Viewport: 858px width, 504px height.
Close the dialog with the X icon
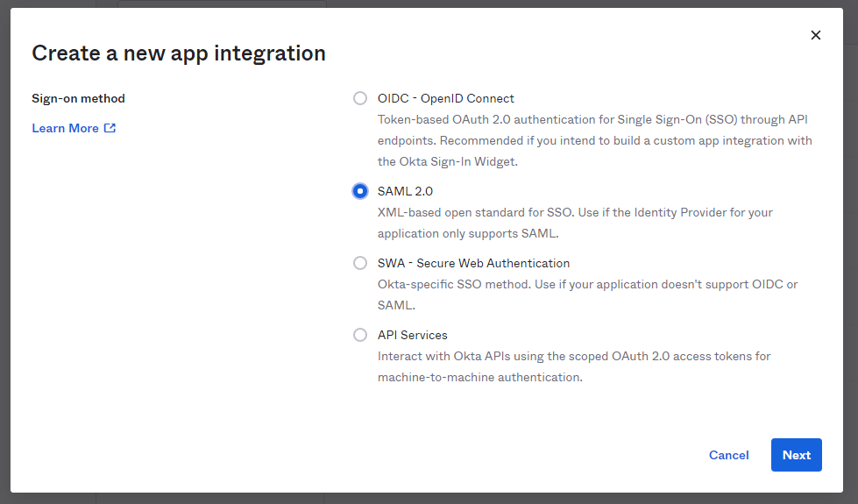[815, 35]
